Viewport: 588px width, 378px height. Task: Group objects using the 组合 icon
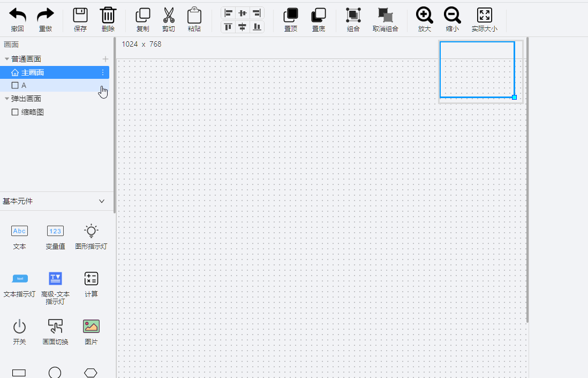(353, 16)
